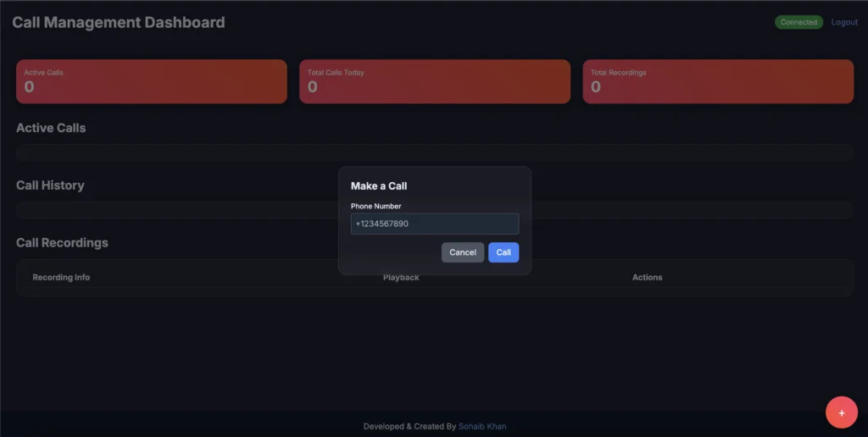Click the Playback column header
The image size is (868, 437).
[401, 278]
